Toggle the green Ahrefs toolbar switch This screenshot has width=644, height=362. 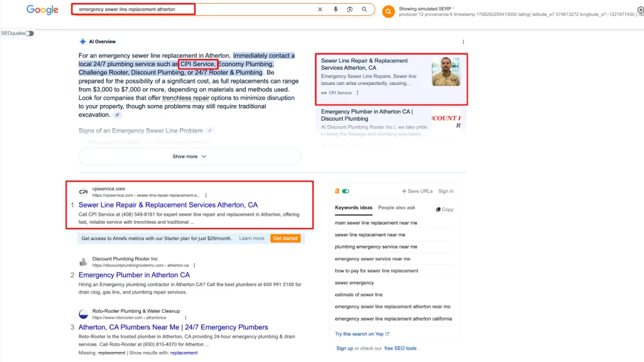coord(345,191)
